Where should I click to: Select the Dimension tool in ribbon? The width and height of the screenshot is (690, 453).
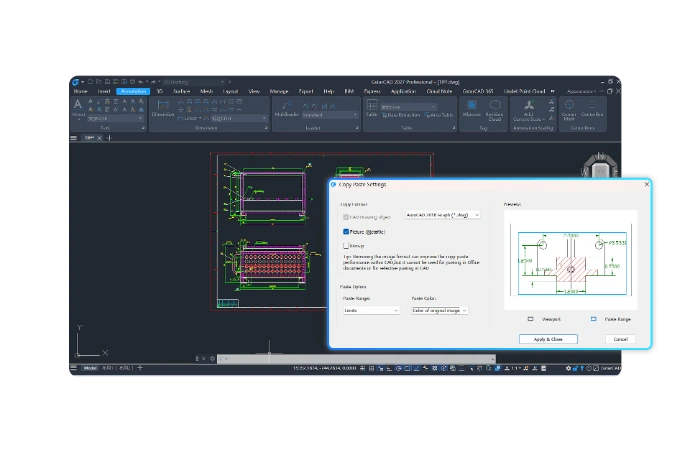click(163, 108)
